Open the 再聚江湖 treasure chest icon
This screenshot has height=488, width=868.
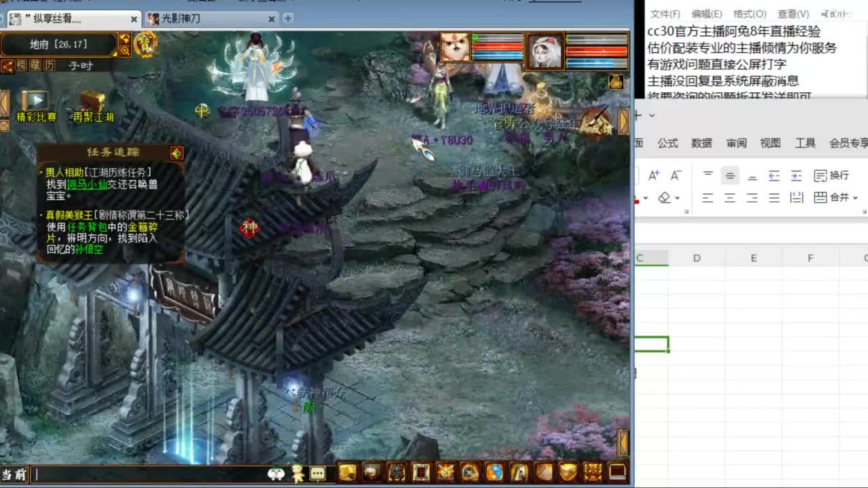click(x=92, y=101)
